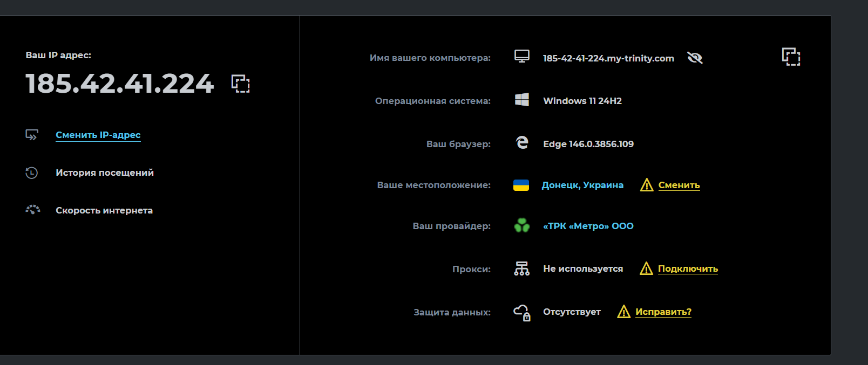
Task: Open 'Скорость интернета' menu item
Action: pos(104,210)
